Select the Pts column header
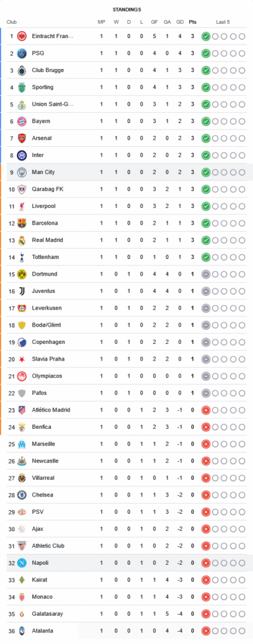This screenshot has height=644, width=253. click(192, 22)
